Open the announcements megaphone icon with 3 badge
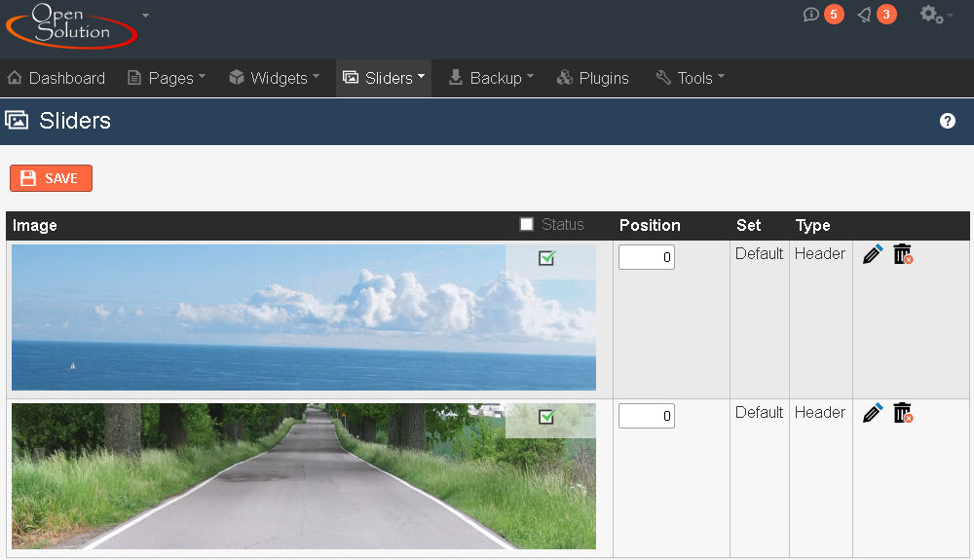 864,15
